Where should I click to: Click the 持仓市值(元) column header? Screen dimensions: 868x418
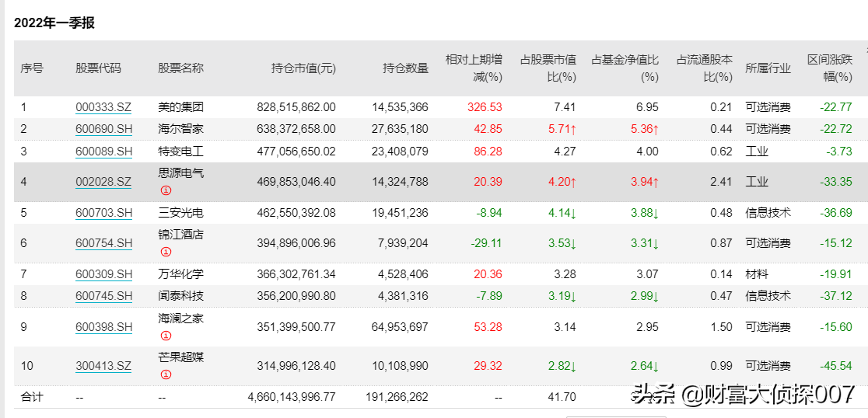tap(303, 68)
